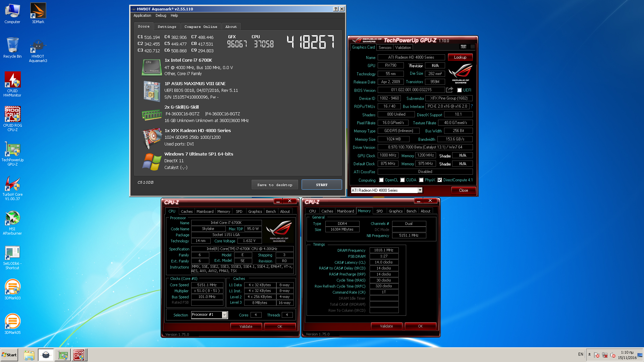The width and height of the screenshot is (644, 362).
Task: Open Mainboard tab in left CPU-Z window
Action: (205, 212)
